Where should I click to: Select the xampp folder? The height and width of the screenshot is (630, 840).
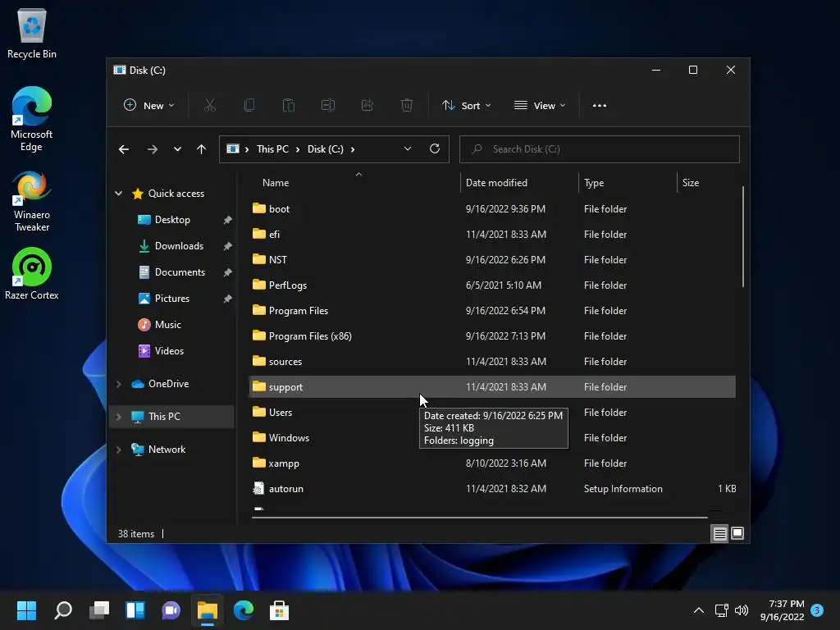(492, 463)
